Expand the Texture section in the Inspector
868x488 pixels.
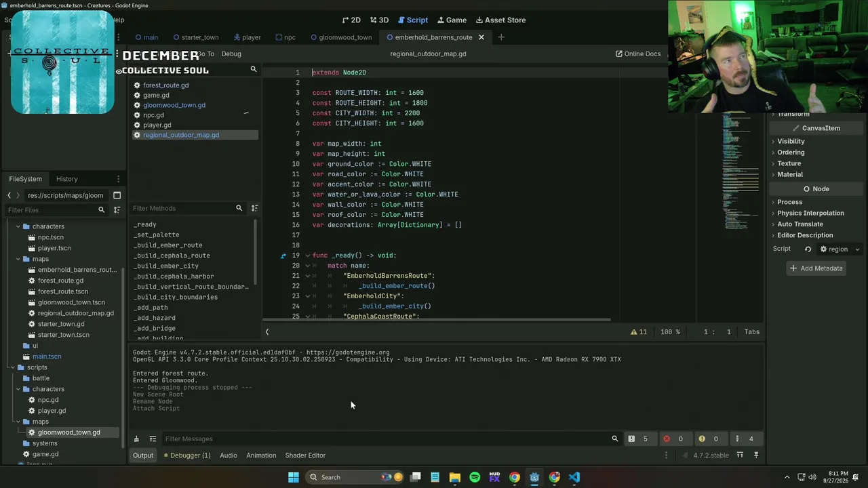click(789, 163)
